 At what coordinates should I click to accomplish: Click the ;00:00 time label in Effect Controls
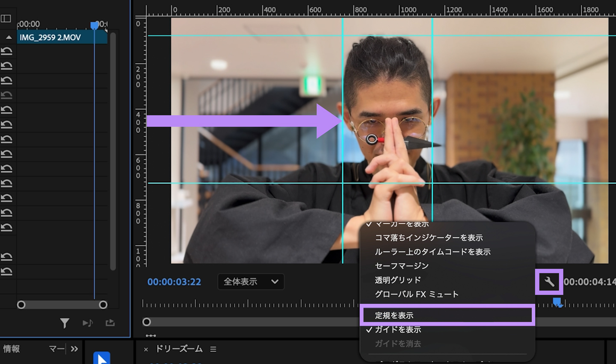pos(28,24)
